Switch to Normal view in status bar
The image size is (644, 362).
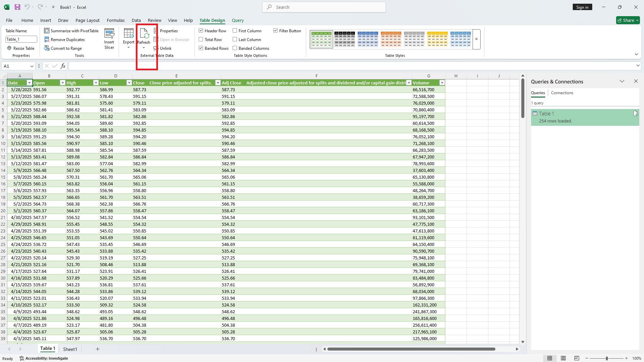550,358
